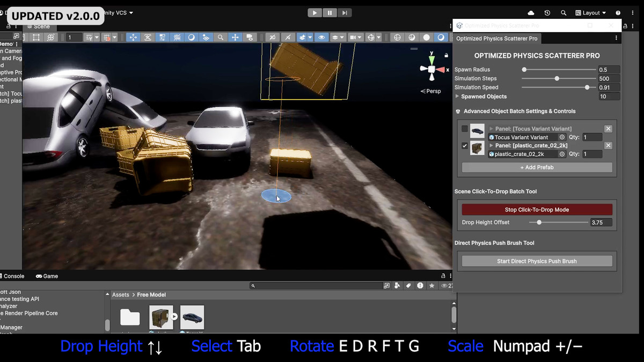Click the Project search field

point(317,286)
